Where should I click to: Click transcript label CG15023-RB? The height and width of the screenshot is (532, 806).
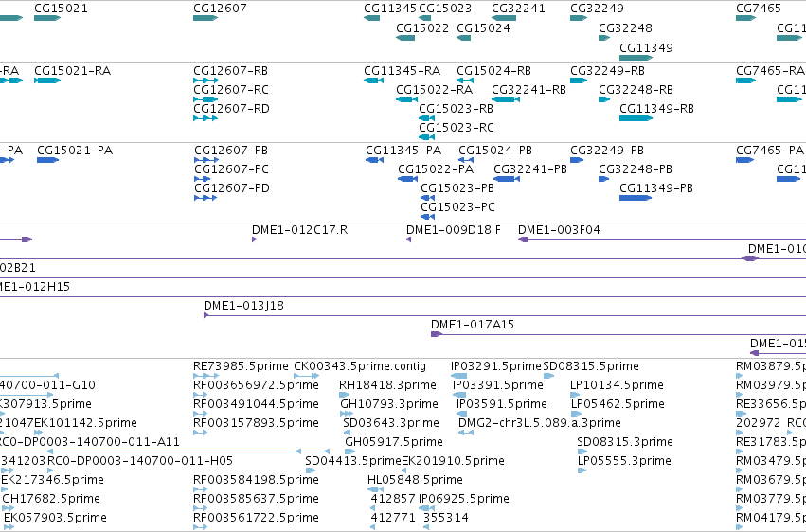tap(456, 108)
